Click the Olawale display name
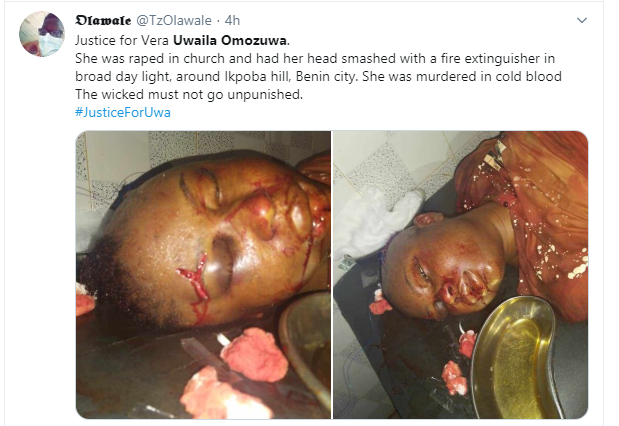The width and height of the screenshot is (619, 426). pyautogui.click(x=103, y=21)
